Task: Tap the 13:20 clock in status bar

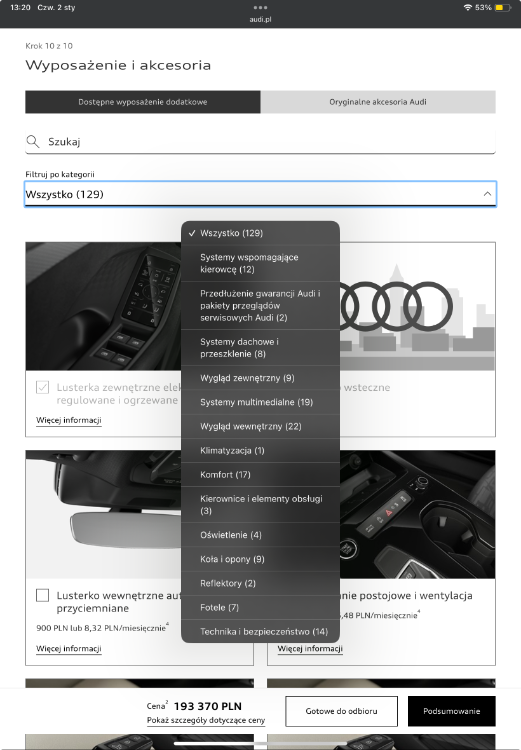Action: pos(20,8)
